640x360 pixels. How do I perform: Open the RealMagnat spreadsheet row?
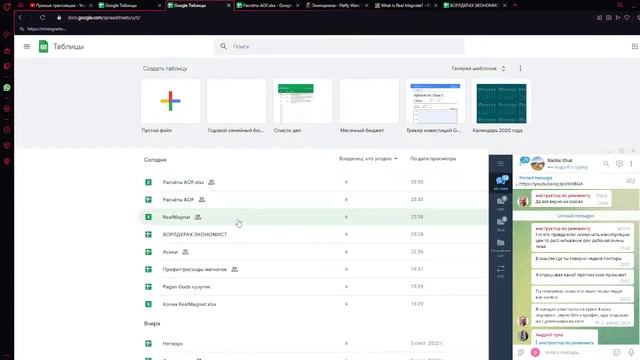click(x=313, y=217)
